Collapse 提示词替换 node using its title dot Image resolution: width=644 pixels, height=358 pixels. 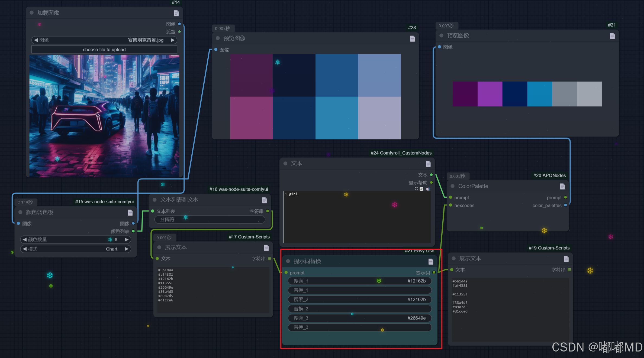288,261
